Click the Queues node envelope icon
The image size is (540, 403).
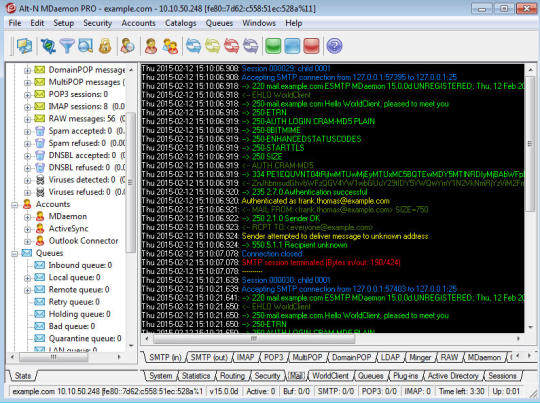27,253
